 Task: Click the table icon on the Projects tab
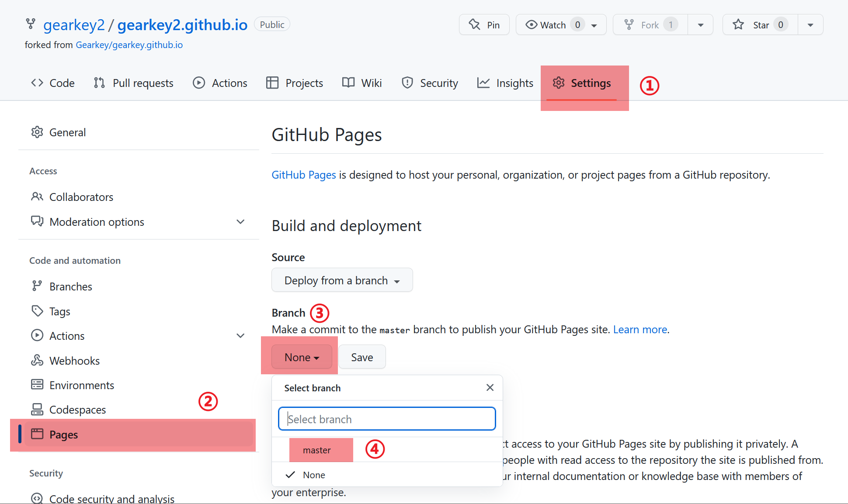pyautogui.click(x=272, y=83)
